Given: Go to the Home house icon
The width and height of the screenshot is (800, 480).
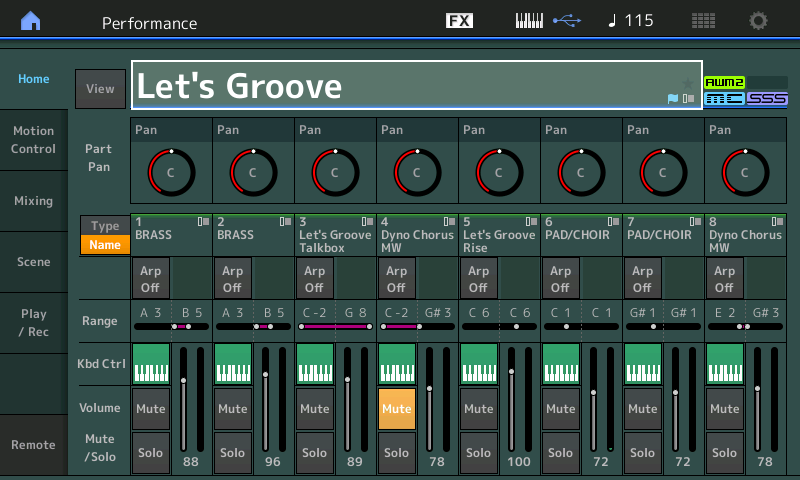Looking at the screenshot, I should [31, 20].
